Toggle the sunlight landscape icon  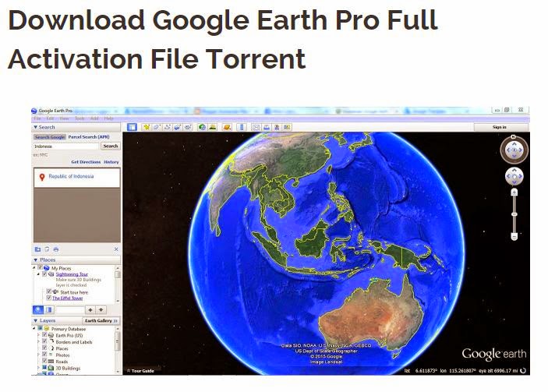click(213, 127)
